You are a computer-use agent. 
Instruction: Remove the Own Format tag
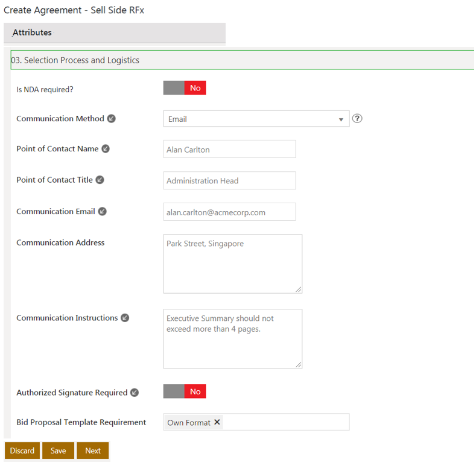pyautogui.click(x=217, y=422)
